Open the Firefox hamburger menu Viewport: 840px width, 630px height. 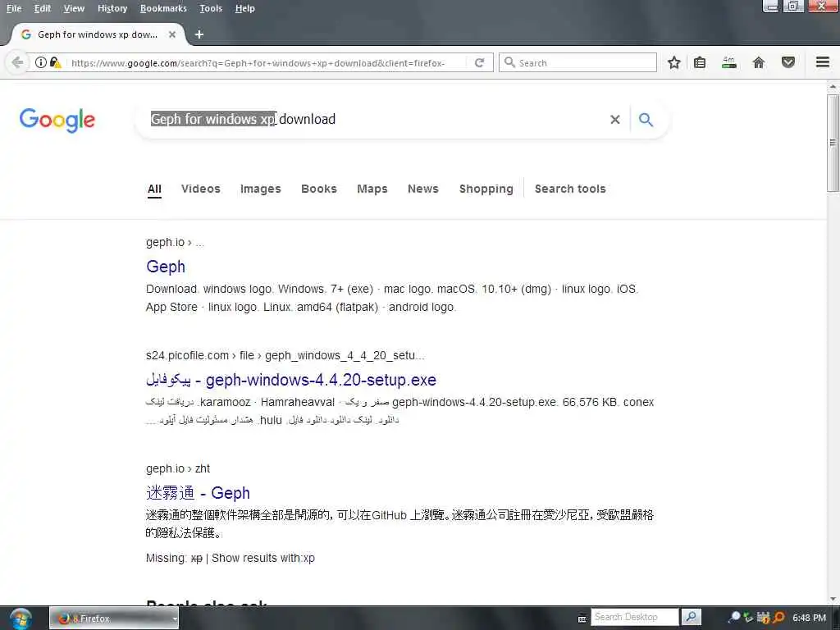pyautogui.click(x=823, y=62)
